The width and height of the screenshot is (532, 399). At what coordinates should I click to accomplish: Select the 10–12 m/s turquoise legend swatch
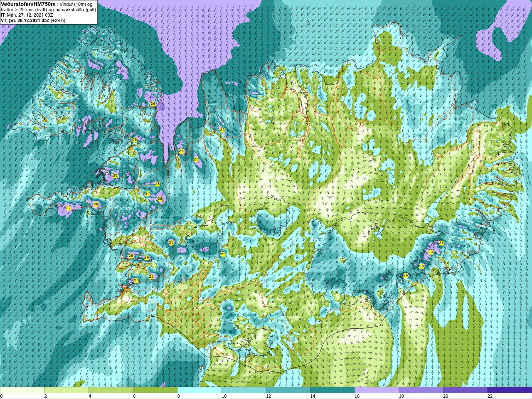click(x=244, y=390)
